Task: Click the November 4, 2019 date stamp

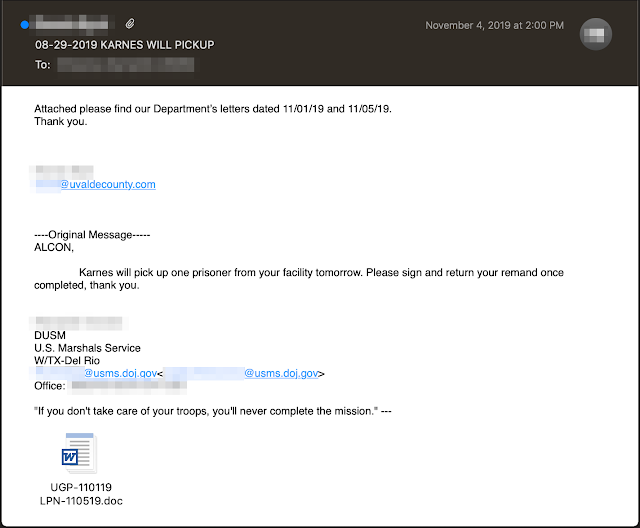Action: pos(494,25)
